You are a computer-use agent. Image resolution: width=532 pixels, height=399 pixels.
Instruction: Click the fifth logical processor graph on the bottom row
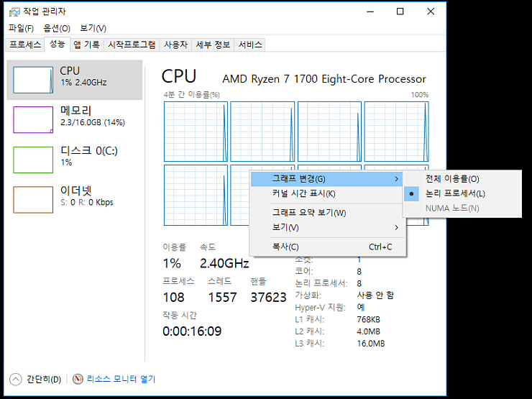(x=196, y=195)
